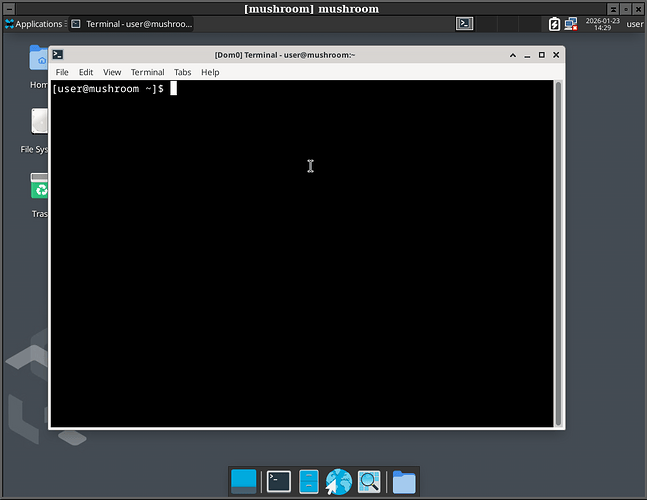Open Application Finder magnifier icon in dock
This screenshot has height=500, width=647.
[369, 482]
